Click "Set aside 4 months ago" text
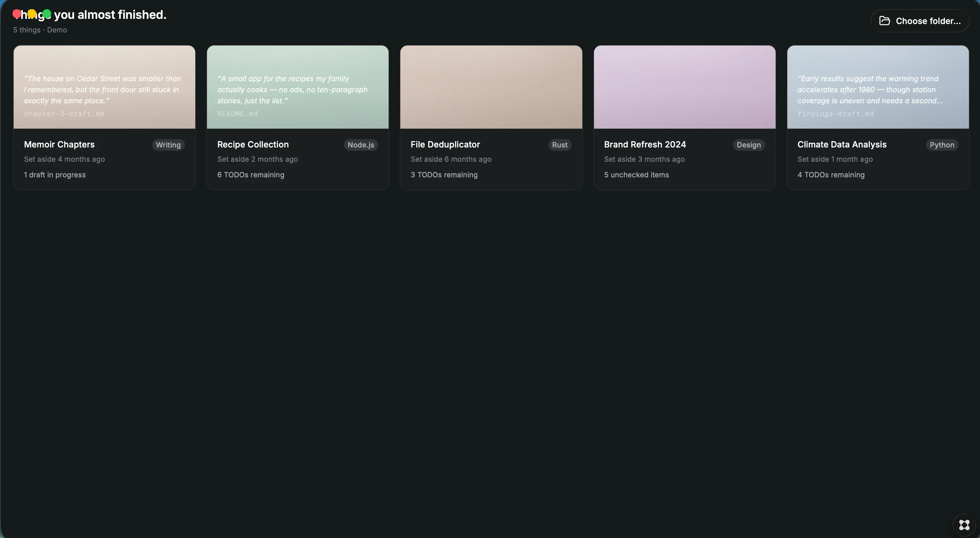 (x=64, y=160)
